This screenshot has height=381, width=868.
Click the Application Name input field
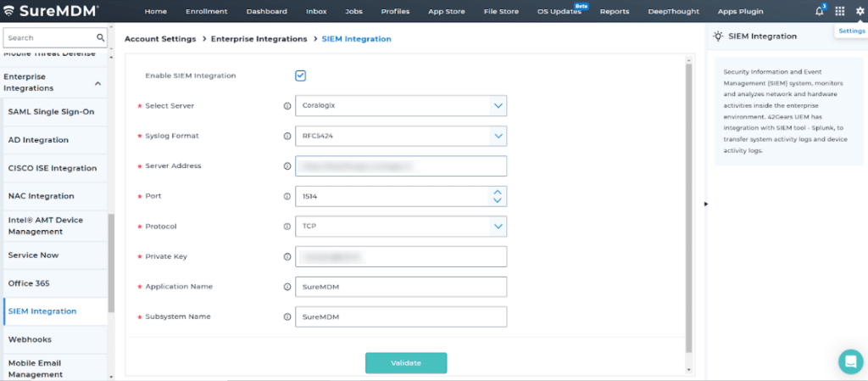click(401, 287)
